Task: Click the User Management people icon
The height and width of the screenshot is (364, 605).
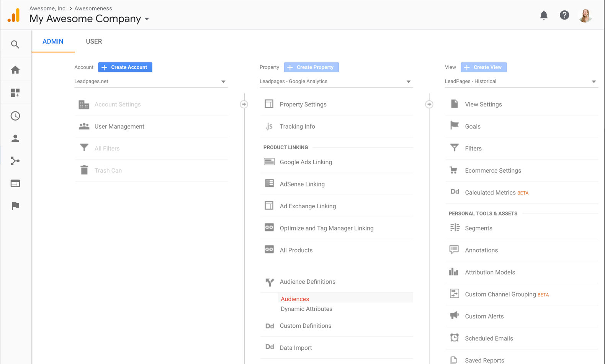Action: (84, 126)
